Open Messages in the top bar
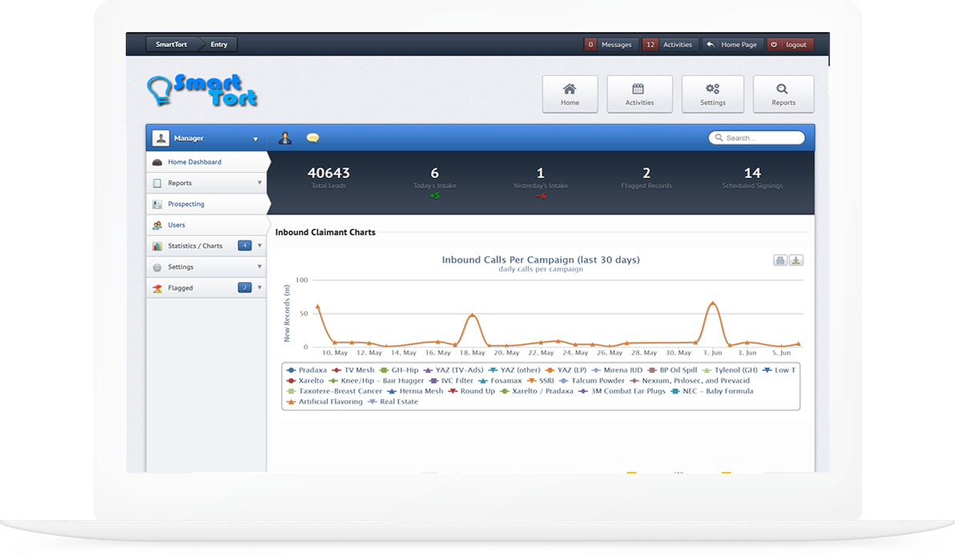This screenshot has width=955, height=560. tap(610, 45)
